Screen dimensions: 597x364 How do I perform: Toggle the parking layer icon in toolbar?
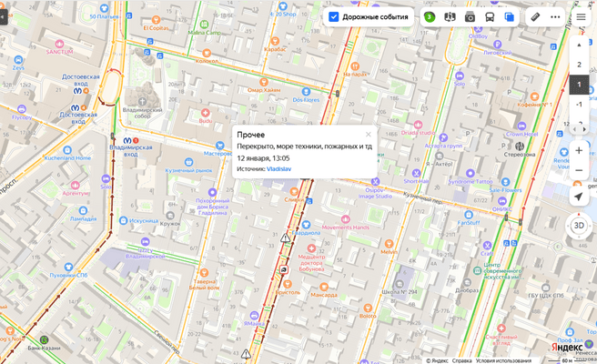tap(450, 16)
